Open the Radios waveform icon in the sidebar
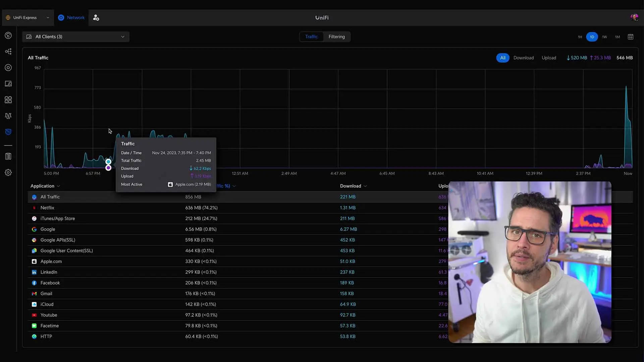The height and width of the screenshot is (362, 644). 8,116
